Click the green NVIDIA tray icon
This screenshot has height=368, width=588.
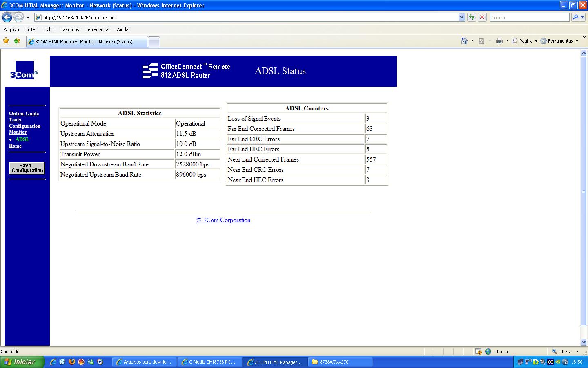pyautogui.click(x=558, y=362)
